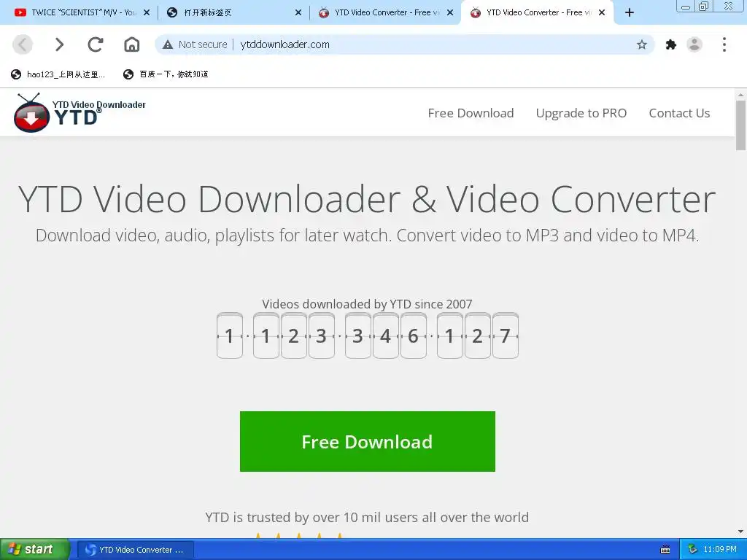The height and width of the screenshot is (560, 747).
Task: Close the third tab, YTD Video Converter
Action: click(x=450, y=13)
